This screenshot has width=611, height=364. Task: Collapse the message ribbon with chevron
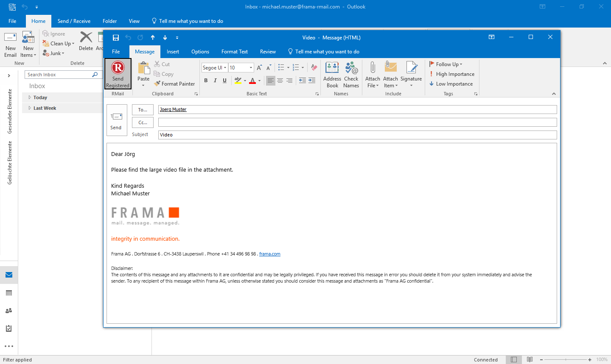click(554, 94)
